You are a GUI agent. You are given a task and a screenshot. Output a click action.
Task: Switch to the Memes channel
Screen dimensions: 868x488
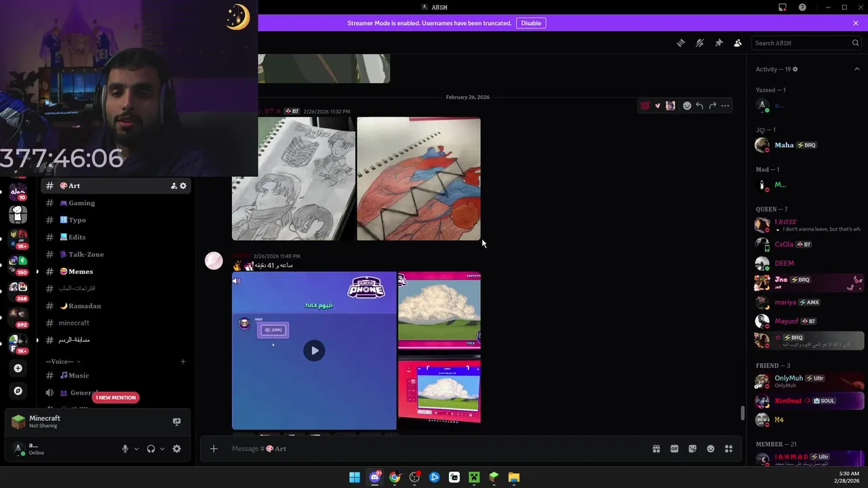pyautogui.click(x=115, y=271)
